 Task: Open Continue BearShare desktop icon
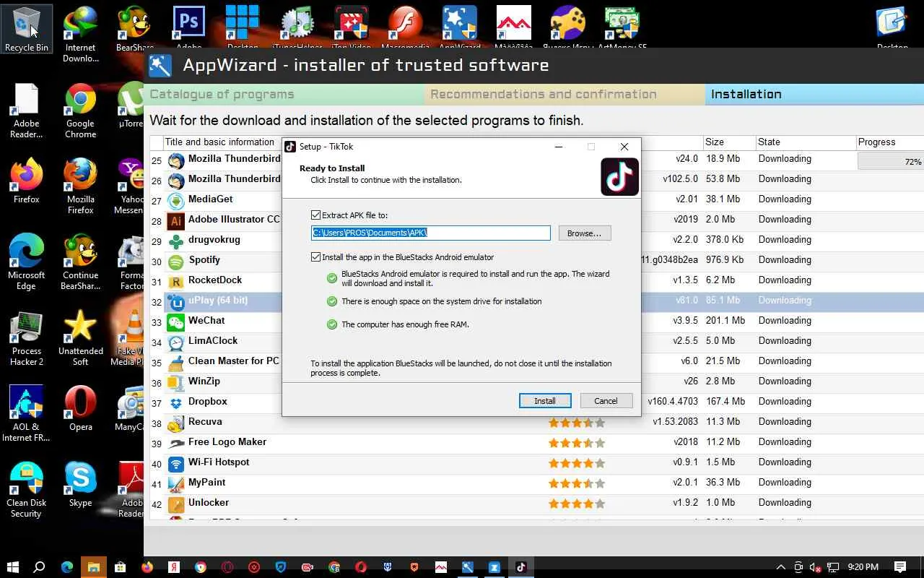pyautogui.click(x=80, y=262)
